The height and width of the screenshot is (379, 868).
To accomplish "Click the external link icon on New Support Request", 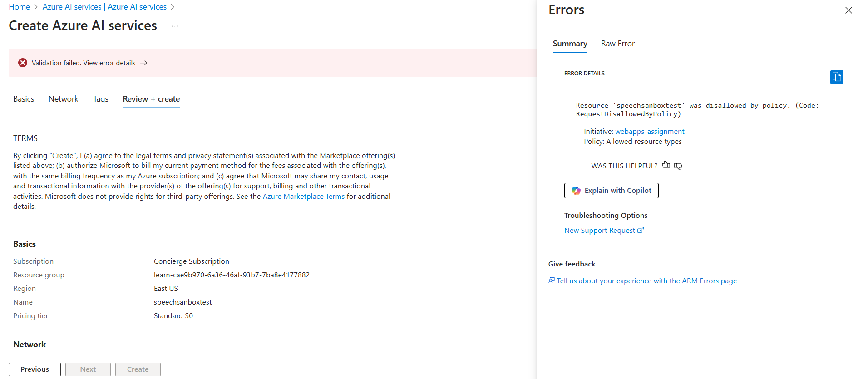I will pos(641,230).
